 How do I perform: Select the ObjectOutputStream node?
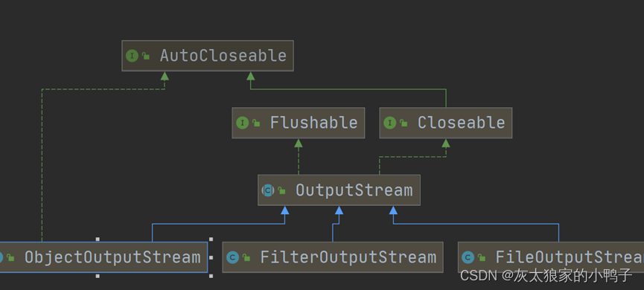pos(103,257)
